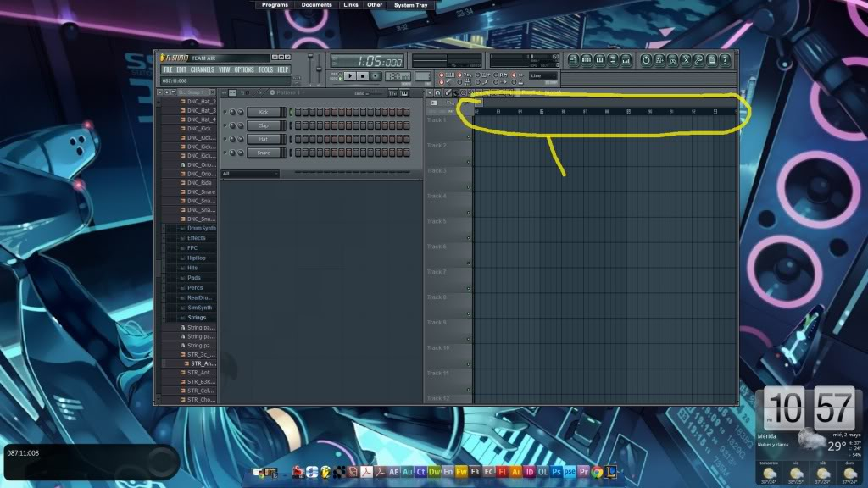Viewport: 868px width, 488px height.
Task: Open the Step Sequencer shortcut icon
Action: (x=587, y=60)
